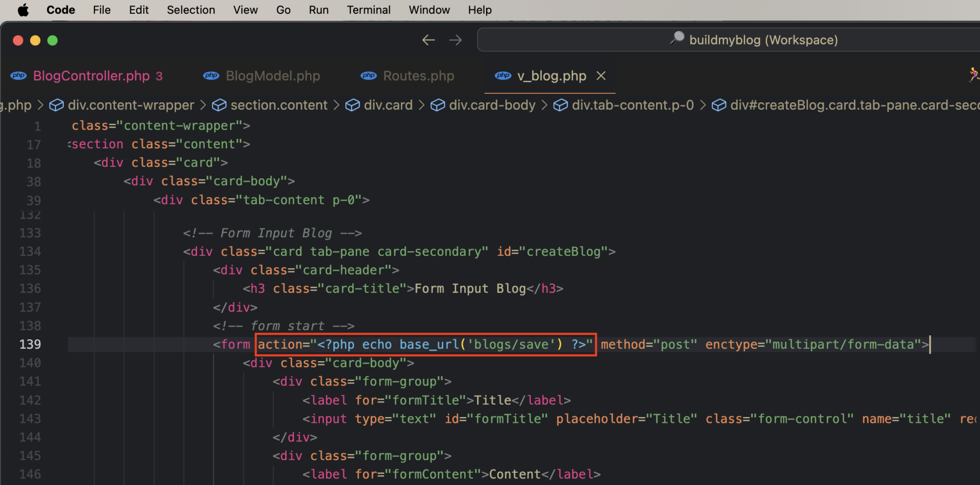Click the run action icon at editor top right
Screen dimensions: 980x485
pyautogui.click(x=974, y=75)
